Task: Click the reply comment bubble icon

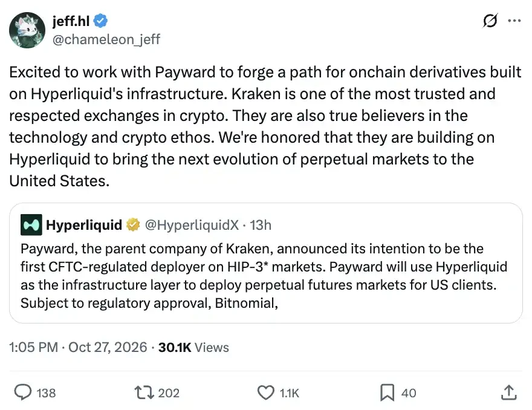Action: [23, 392]
